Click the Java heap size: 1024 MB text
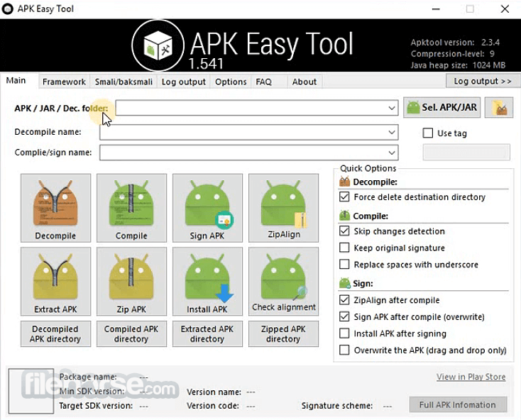This screenshot has width=521, height=420. coord(458,65)
